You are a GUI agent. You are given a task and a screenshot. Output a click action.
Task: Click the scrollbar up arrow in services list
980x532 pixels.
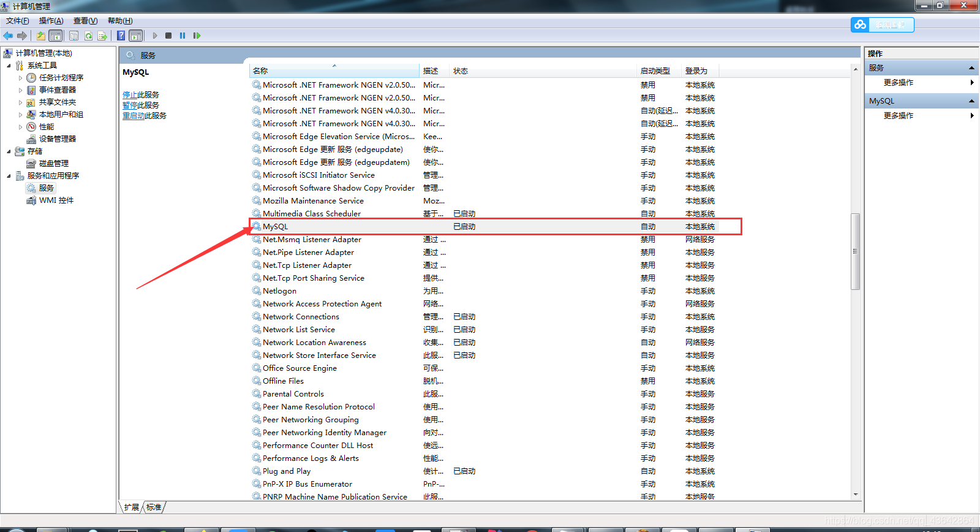(856, 69)
